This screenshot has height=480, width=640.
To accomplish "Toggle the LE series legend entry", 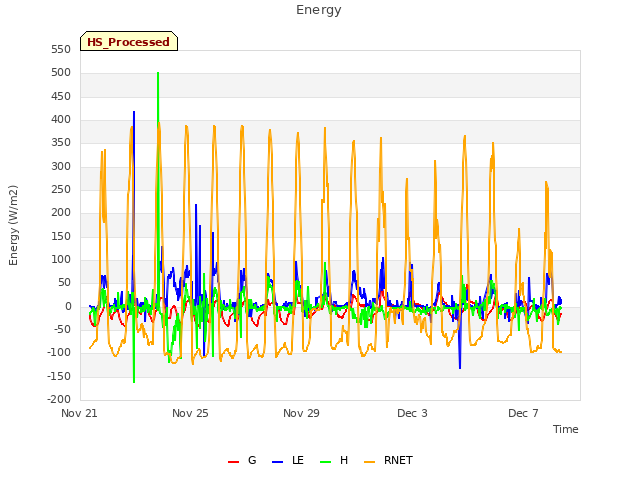I will [x=288, y=460].
